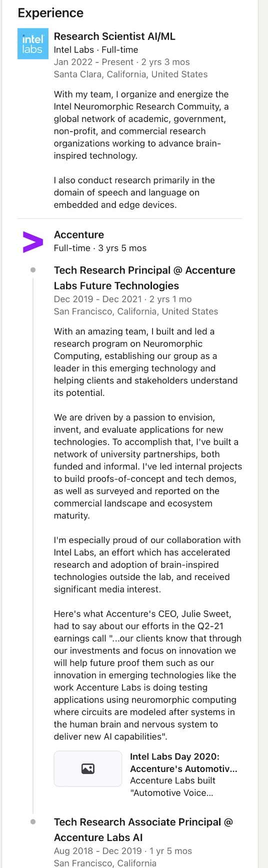Open Intel Labs Day 2020 media title

[183, 762]
